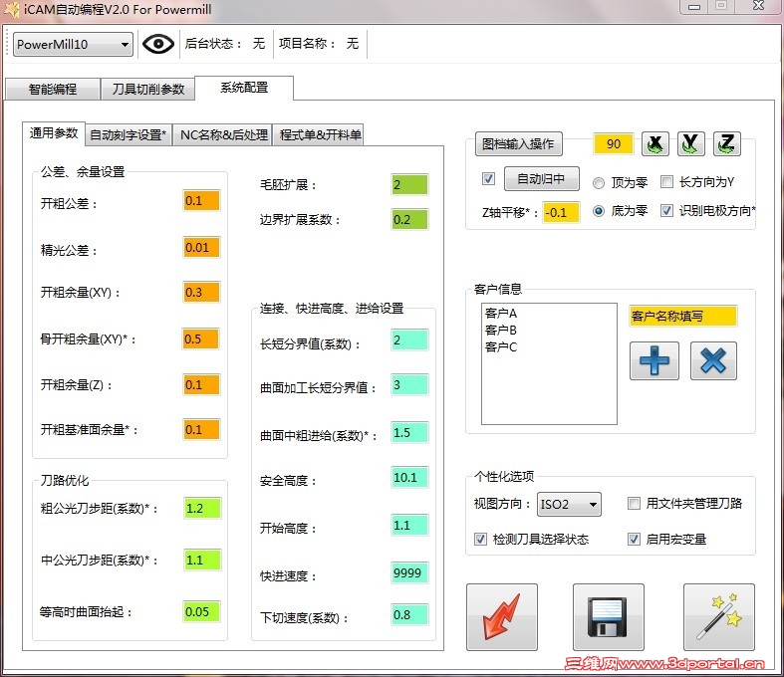Click the 客户名称填写 input field

[683, 317]
